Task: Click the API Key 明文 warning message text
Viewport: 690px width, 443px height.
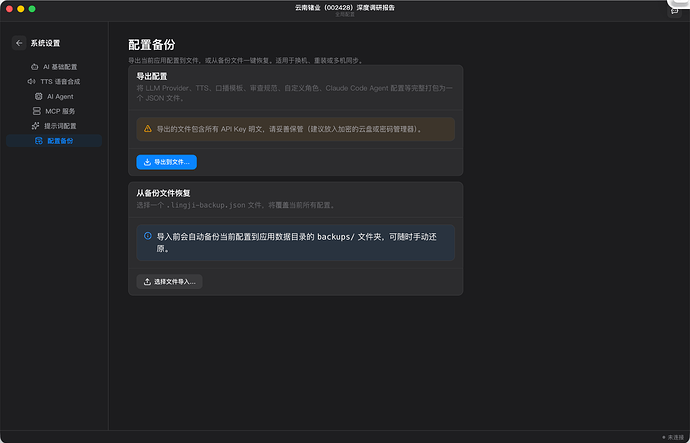Action: pyautogui.click(x=289, y=129)
